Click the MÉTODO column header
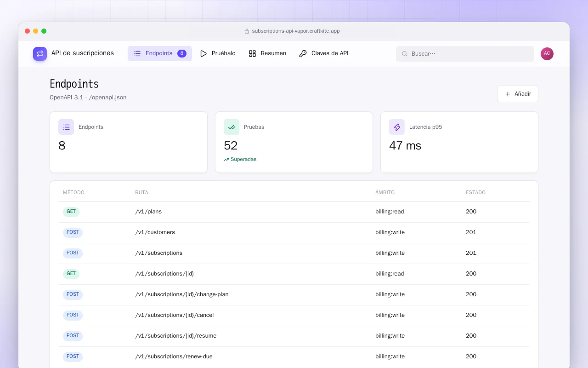 tap(73, 192)
